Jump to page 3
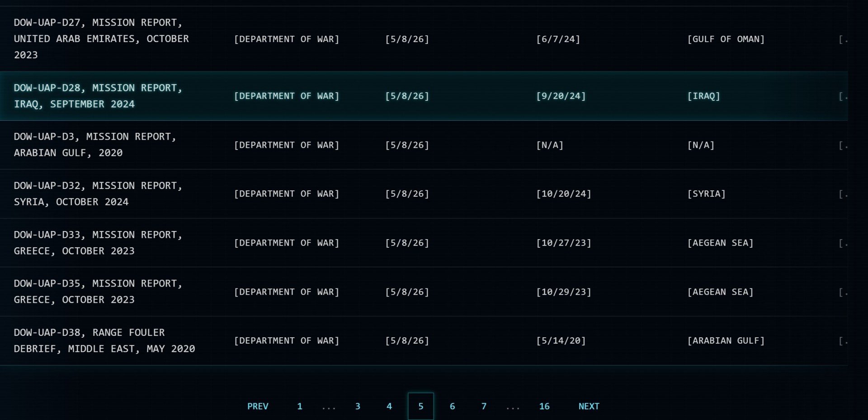The image size is (868, 420). (358, 406)
